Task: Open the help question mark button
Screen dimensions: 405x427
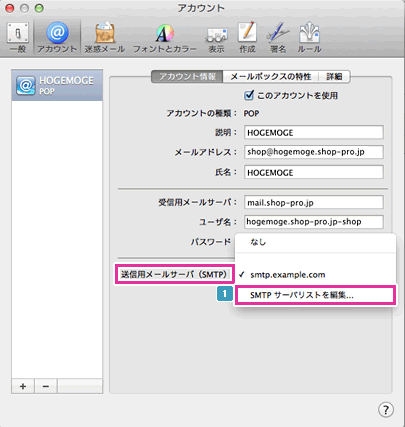Action: [x=386, y=409]
